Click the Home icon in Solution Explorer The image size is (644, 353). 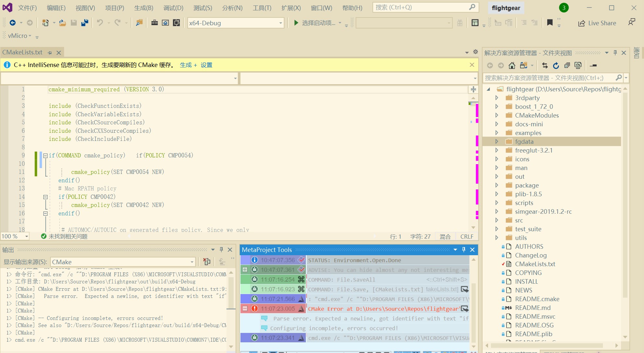pos(512,65)
